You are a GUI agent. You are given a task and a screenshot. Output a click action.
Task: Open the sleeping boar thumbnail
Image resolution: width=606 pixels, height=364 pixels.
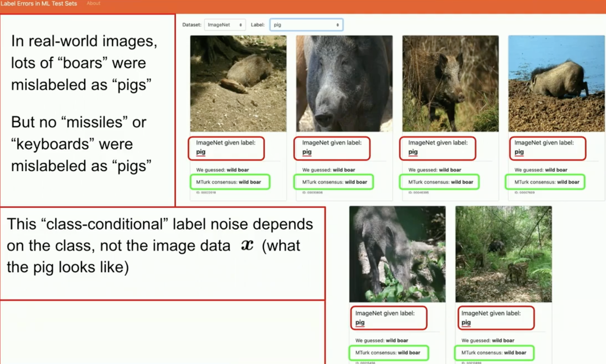pos(238,83)
